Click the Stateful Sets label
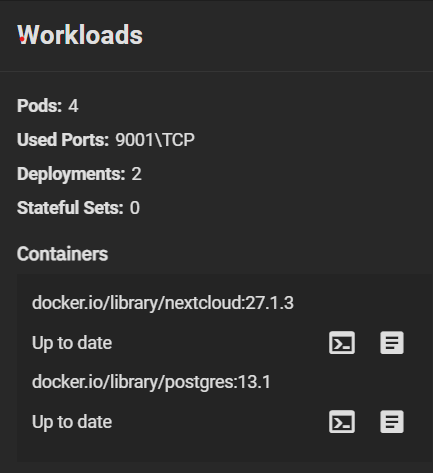This screenshot has width=433, height=473. point(70,208)
